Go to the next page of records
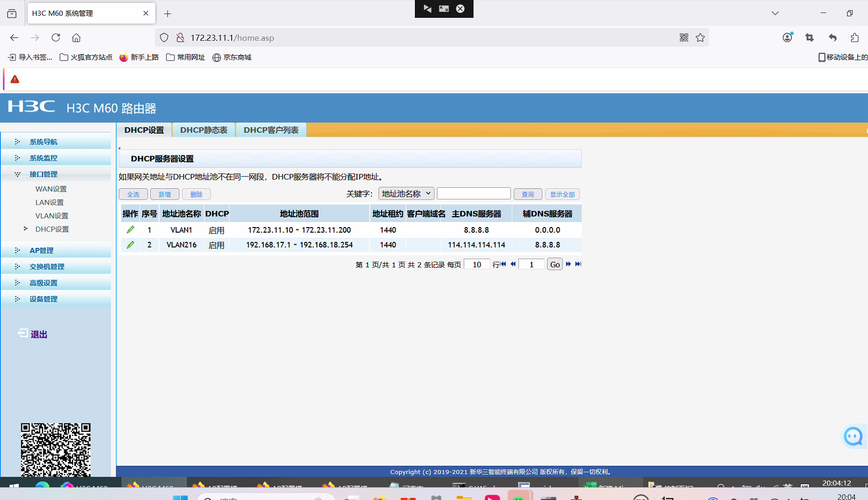Image resolution: width=868 pixels, height=500 pixels. 568,264
